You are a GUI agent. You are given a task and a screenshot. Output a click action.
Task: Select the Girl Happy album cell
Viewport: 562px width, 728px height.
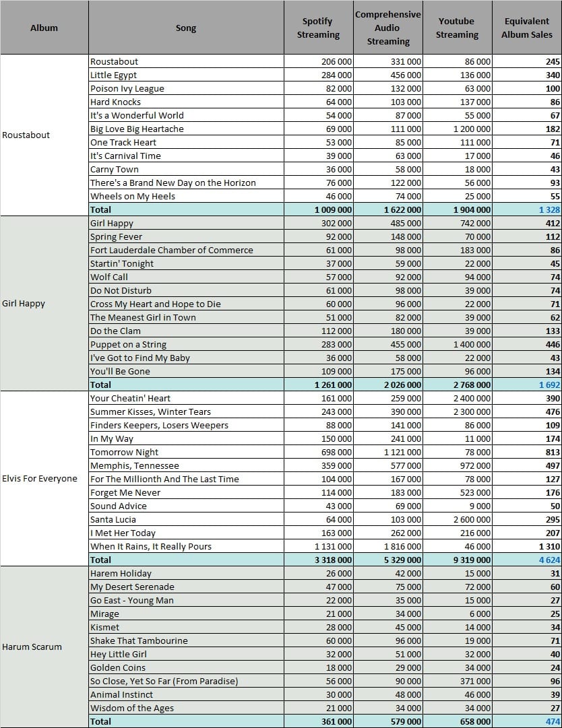point(44,303)
